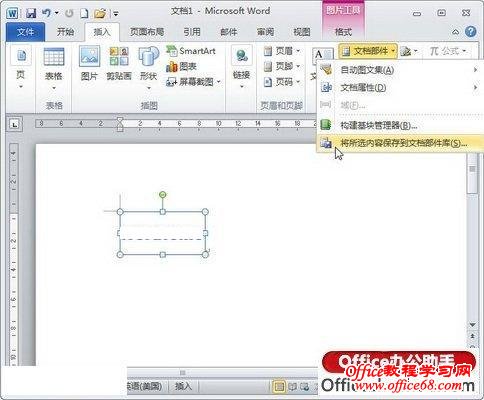Switch to the 页面布局 tab
The width and height of the screenshot is (484, 400).
tap(147, 32)
